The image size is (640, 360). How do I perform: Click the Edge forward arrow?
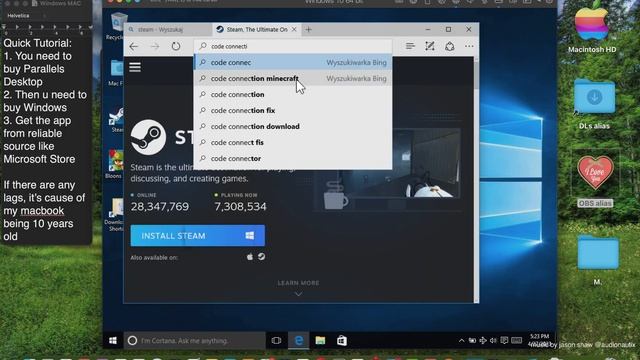click(x=155, y=47)
